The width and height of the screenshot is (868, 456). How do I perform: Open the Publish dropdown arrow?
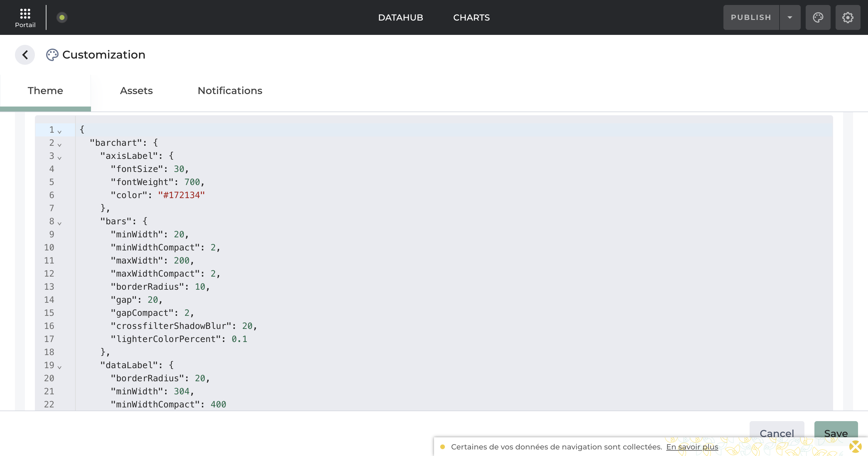(x=790, y=17)
